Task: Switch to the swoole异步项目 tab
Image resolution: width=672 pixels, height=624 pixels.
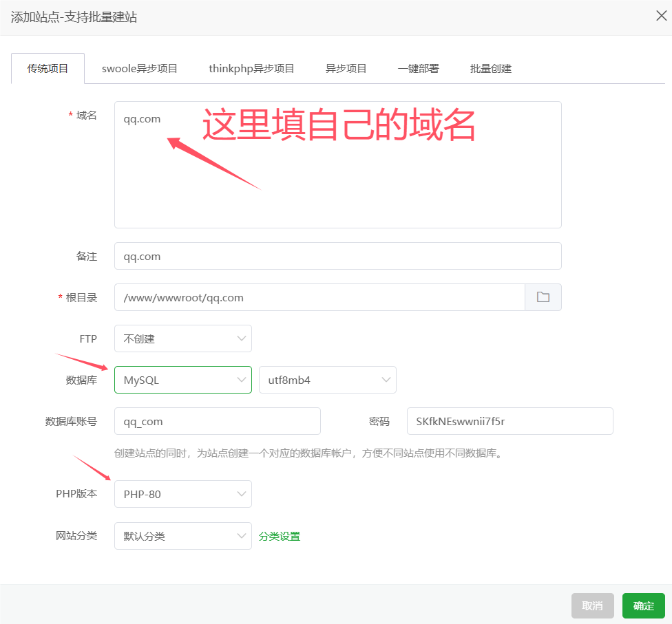Action: pos(138,68)
